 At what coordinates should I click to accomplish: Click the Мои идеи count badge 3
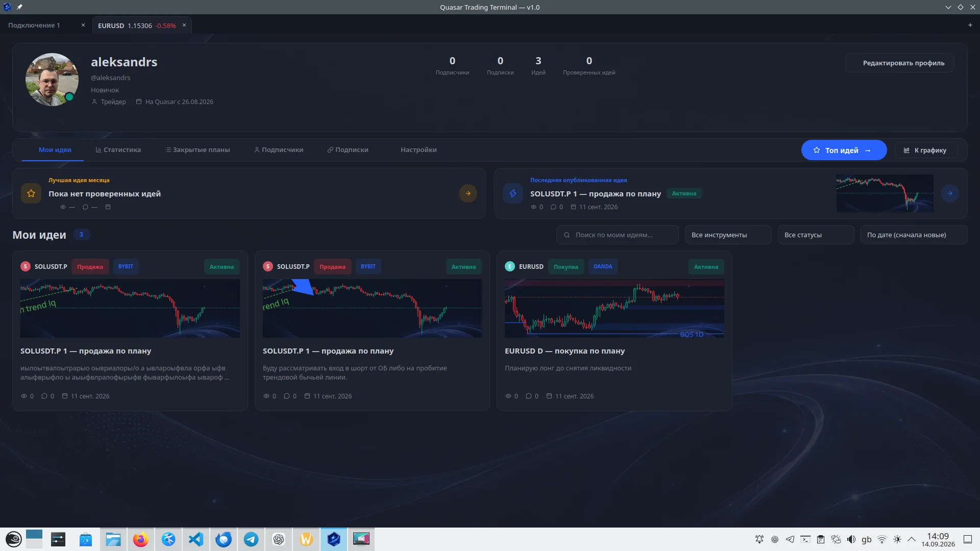tap(81, 235)
